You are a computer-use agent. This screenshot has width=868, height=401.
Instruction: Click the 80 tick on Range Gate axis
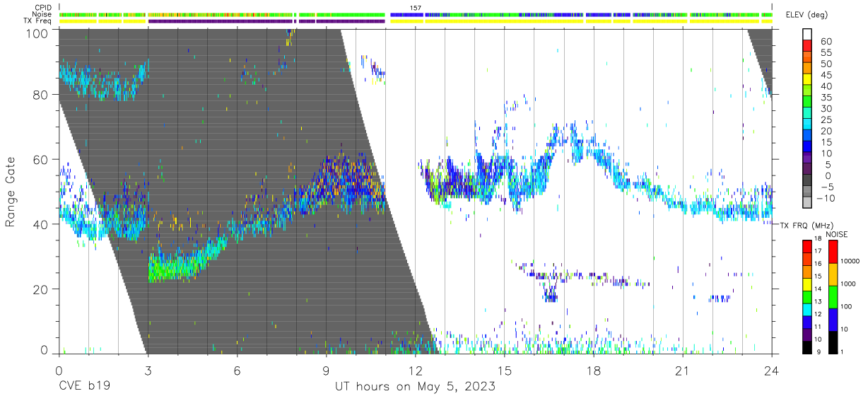click(x=40, y=95)
